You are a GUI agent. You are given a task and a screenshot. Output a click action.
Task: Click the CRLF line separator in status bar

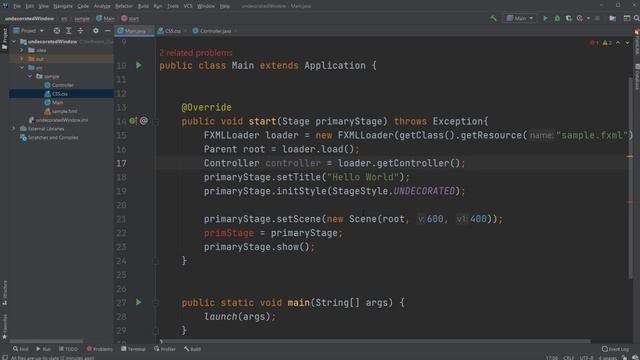pyautogui.click(x=569, y=358)
